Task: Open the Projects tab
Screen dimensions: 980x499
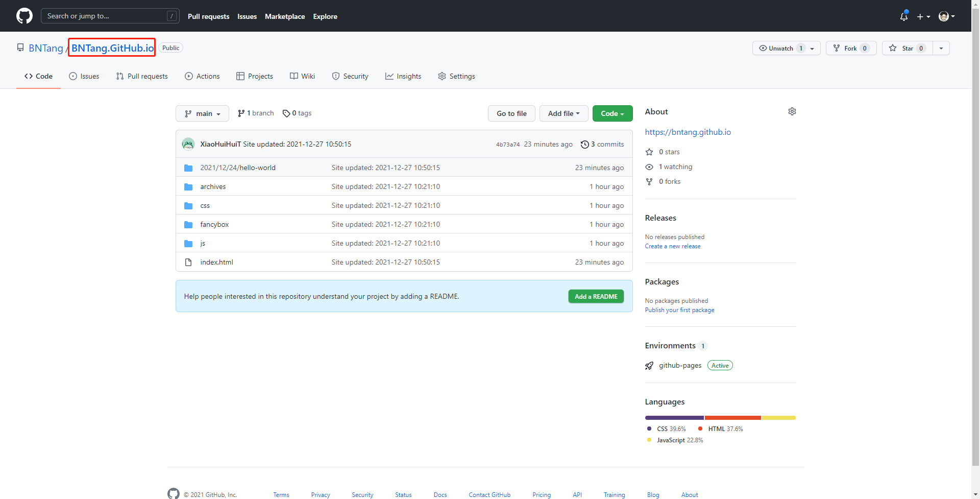Action: point(255,76)
